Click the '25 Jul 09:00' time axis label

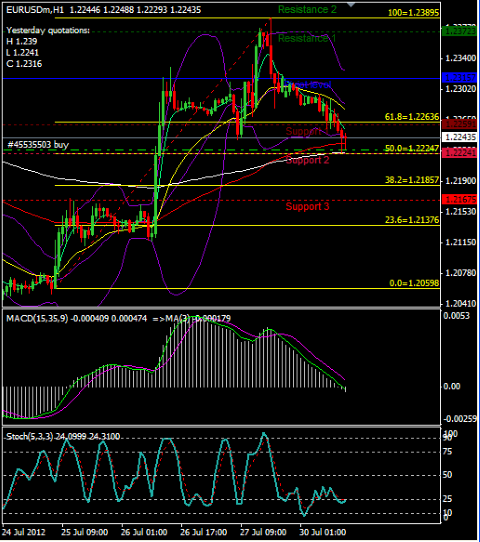click(85, 532)
